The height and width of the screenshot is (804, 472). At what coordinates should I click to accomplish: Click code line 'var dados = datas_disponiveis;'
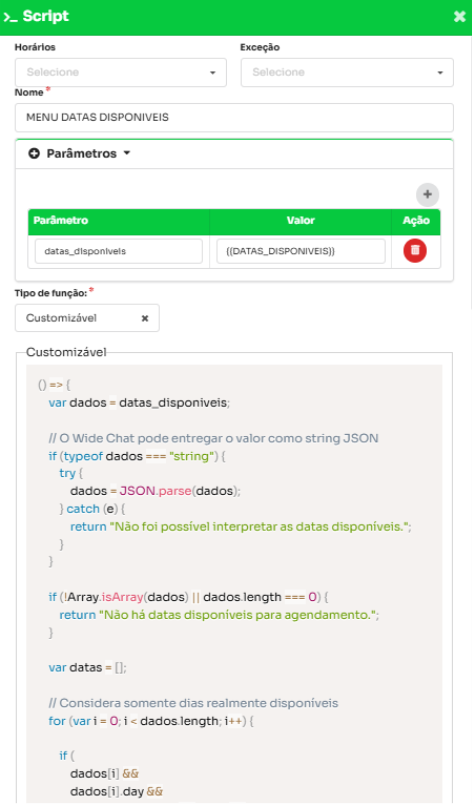139,403
